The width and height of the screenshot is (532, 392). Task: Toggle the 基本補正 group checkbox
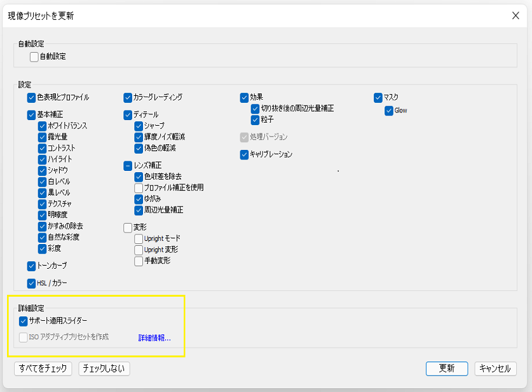[31, 115]
